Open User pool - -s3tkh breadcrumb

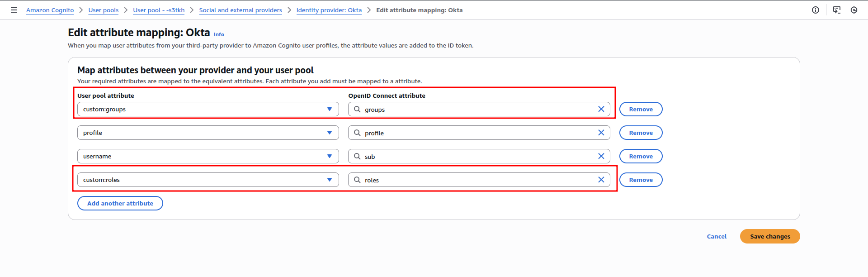tap(159, 10)
